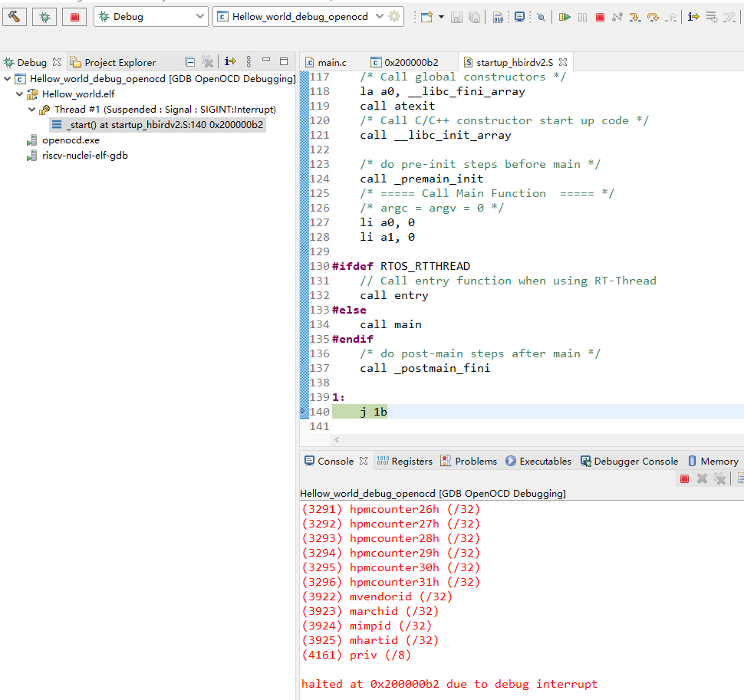Click the Step Return icon

671,18
